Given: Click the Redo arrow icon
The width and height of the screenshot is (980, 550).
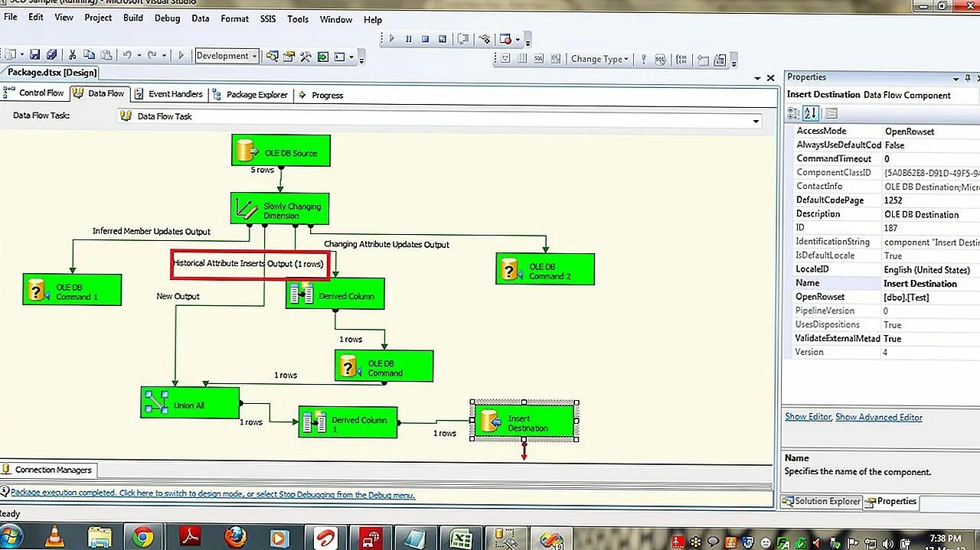Looking at the screenshot, I should [152, 55].
